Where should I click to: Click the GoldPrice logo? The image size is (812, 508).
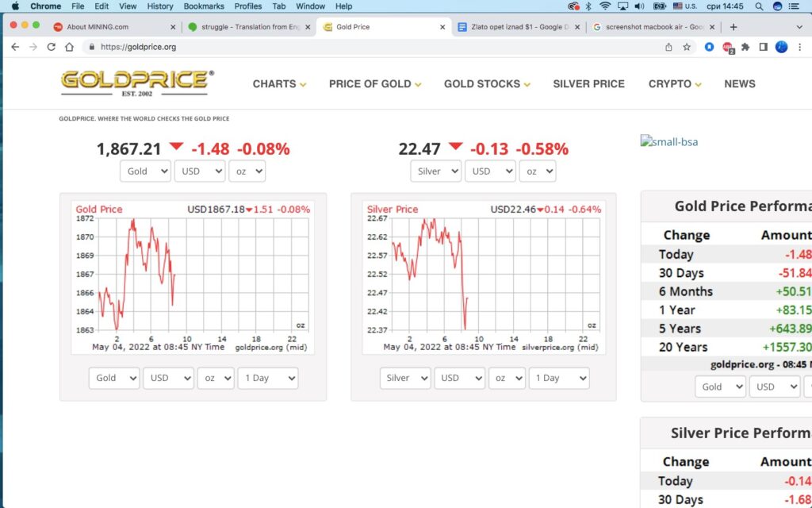coord(137,82)
